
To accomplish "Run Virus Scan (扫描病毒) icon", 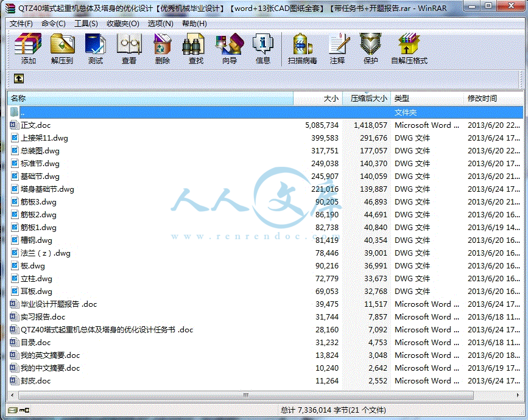I will pyautogui.click(x=303, y=44).
